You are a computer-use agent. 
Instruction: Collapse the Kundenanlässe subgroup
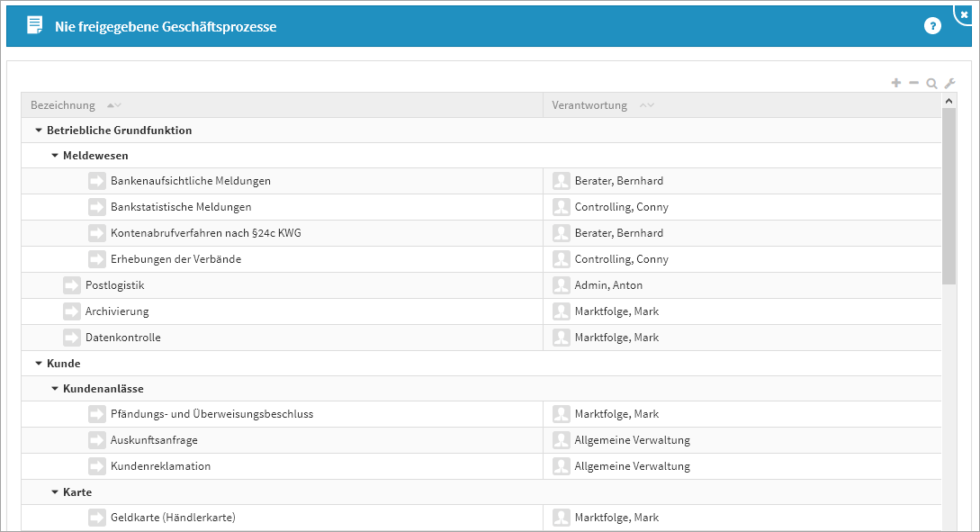(x=55, y=389)
